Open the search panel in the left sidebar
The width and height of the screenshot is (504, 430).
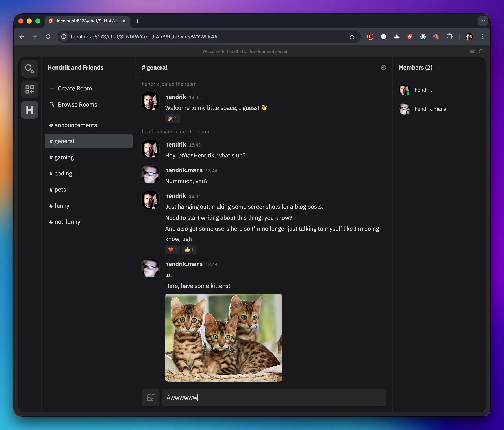click(29, 69)
